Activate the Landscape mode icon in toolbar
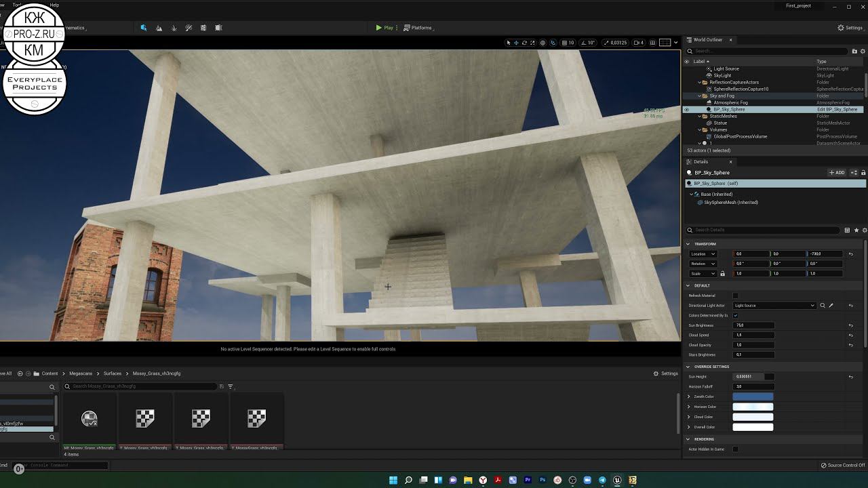 [159, 28]
